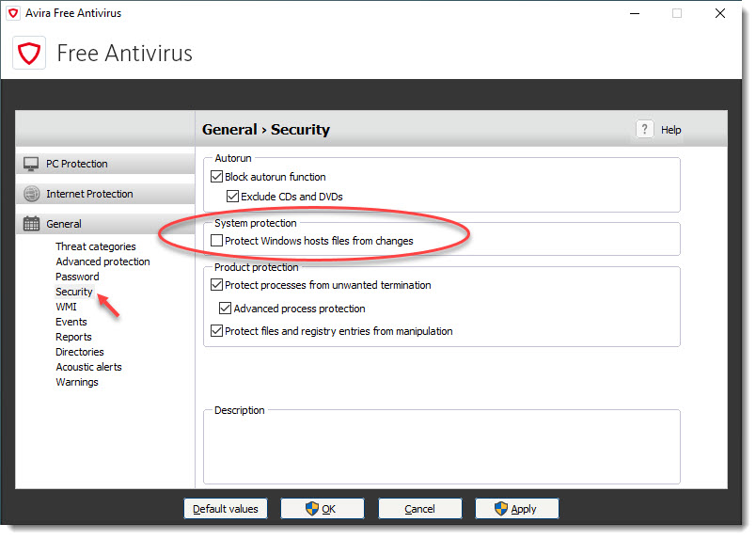This screenshot has width=756, height=539.
Task: Click the small Avira icon in the title bar
Action: tap(13, 13)
